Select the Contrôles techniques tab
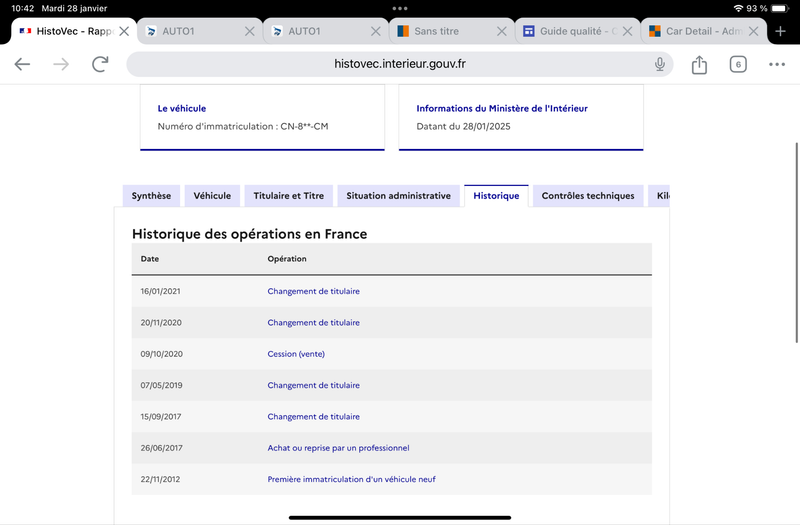This screenshot has height=525, width=800. pyautogui.click(x=588, y=196)
